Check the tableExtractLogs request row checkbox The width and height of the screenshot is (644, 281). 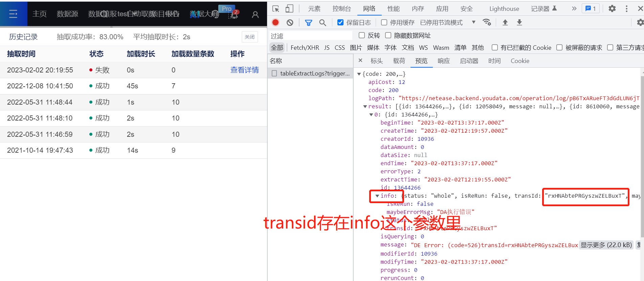274,73
